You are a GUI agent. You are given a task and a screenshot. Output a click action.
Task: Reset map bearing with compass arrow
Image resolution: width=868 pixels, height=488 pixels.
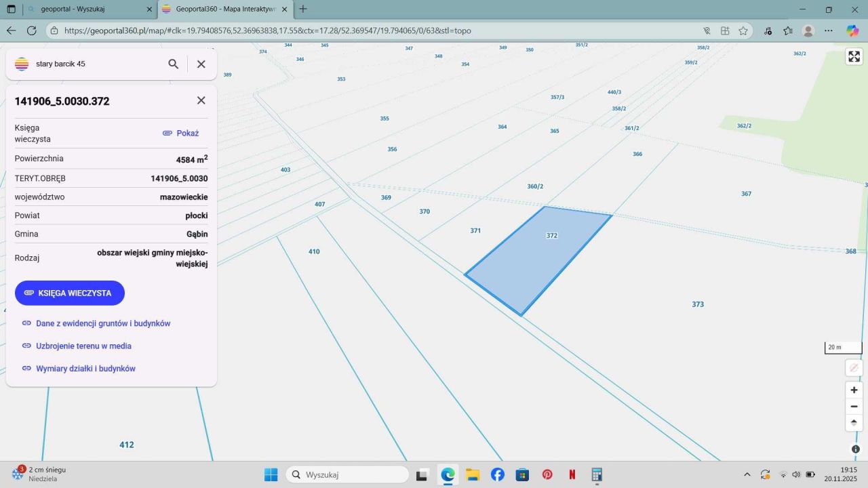(854, 422)
